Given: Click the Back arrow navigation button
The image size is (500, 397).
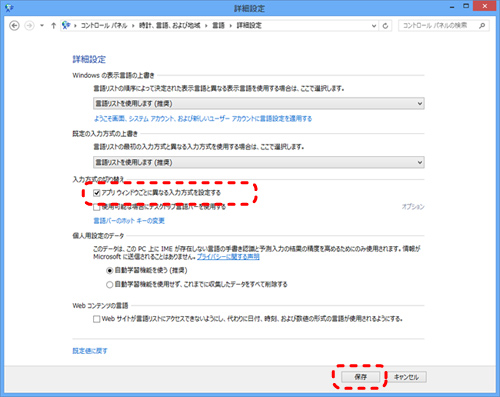Looking at the screenshot, I should (x=14, y=26).
